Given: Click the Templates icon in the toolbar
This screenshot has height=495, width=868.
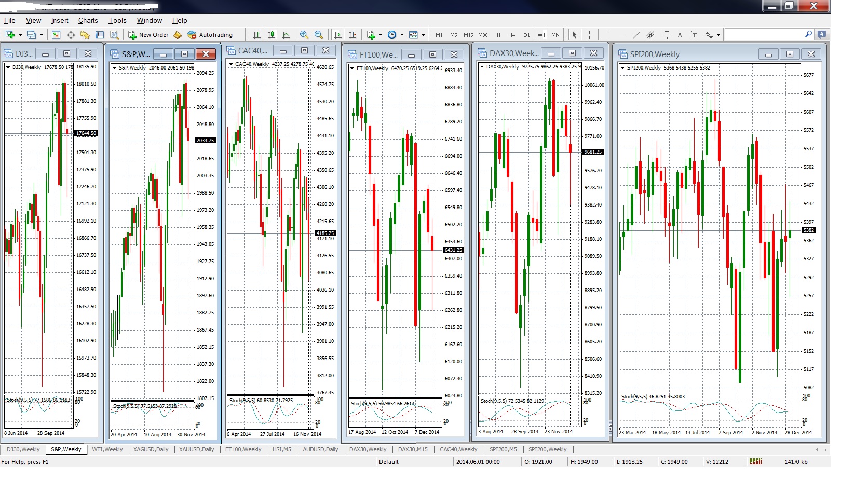Looking at the screenshot, I should 414,35.
